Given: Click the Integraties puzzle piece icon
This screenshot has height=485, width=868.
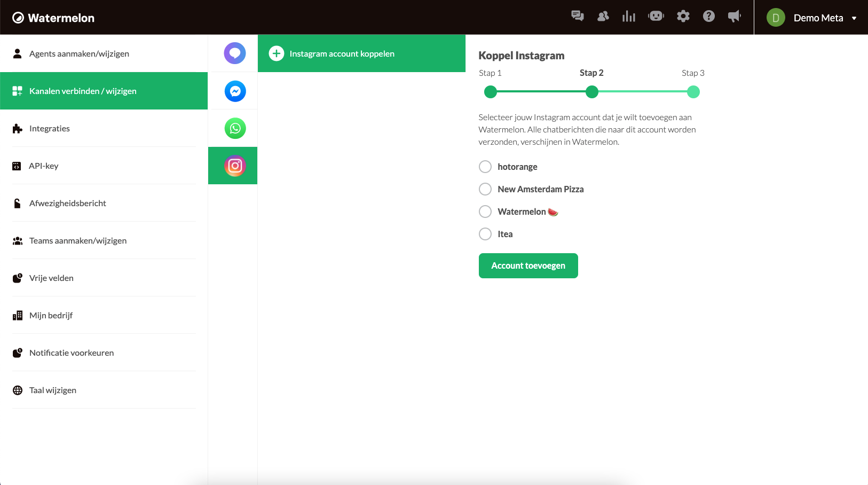Looking at the screenshot, I should click(18, 129).
